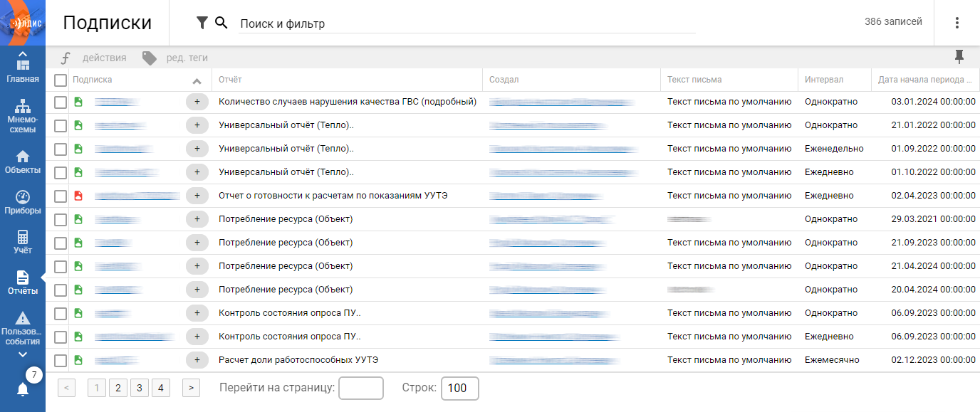Go to page 4
This screenshot has height=412, width=980.
click(161, 388)
